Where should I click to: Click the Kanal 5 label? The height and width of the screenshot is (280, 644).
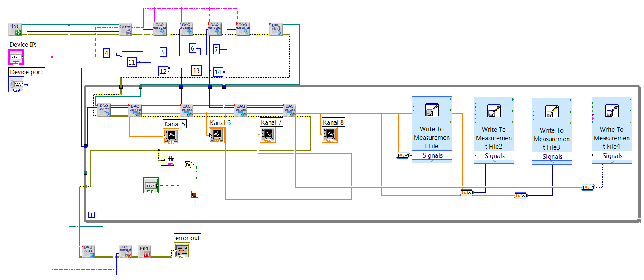click(x=175, y=124)
